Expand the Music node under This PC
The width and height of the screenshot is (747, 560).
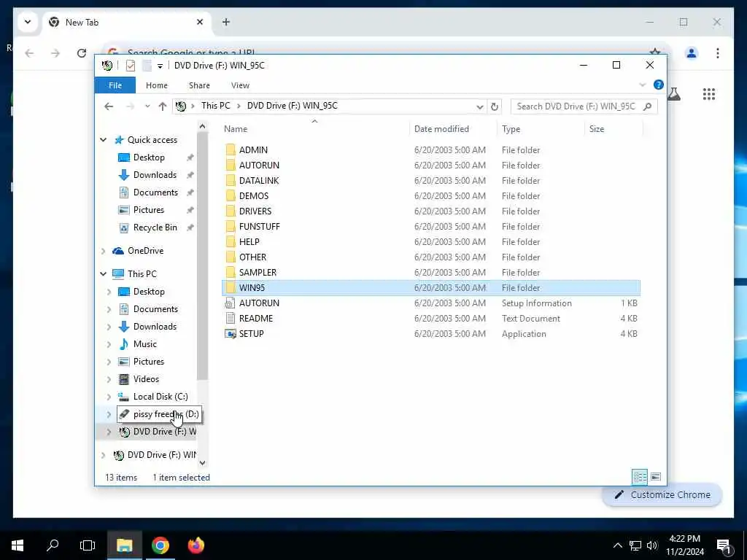(109, 344)
